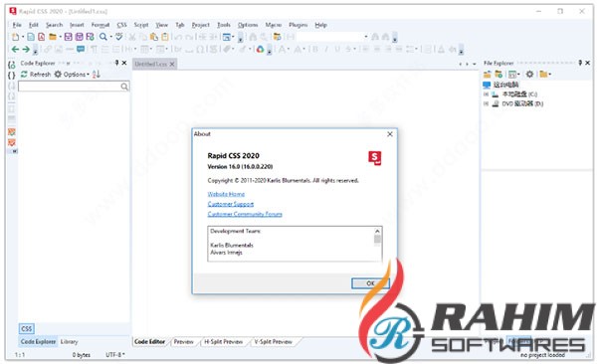This screenshot has width=597, height=364.
Task: Open the dropdown arrow beside New document
Action: click(23, 37)
